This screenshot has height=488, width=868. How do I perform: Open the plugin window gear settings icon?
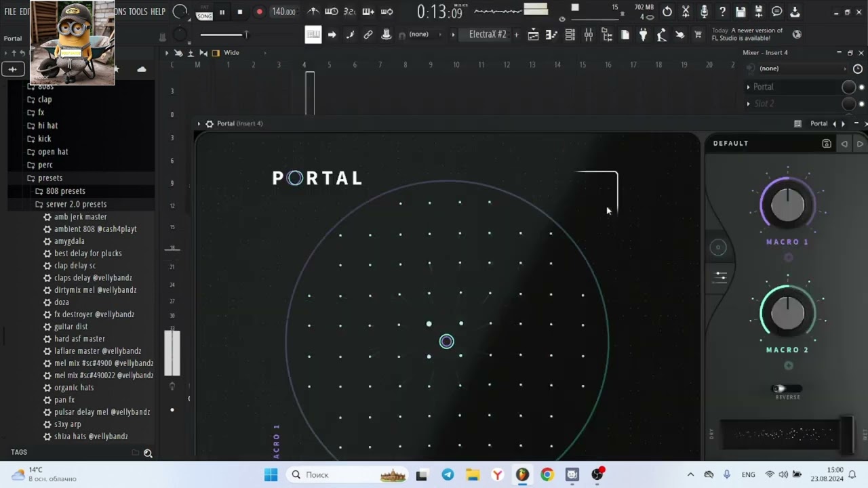pos(210,123)
